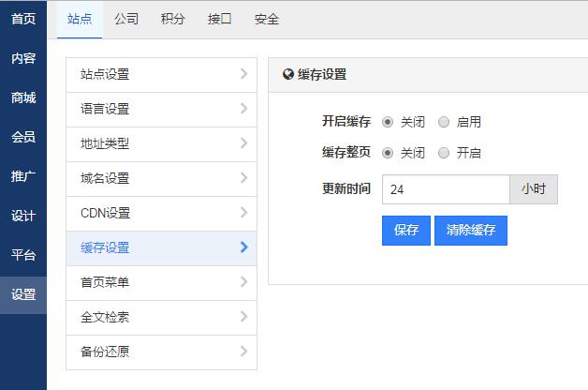The width and height of the screenshot is (588, 390).
Task: Select 关闭 radio for 开启缓存
Action: [x=388, y=122]
